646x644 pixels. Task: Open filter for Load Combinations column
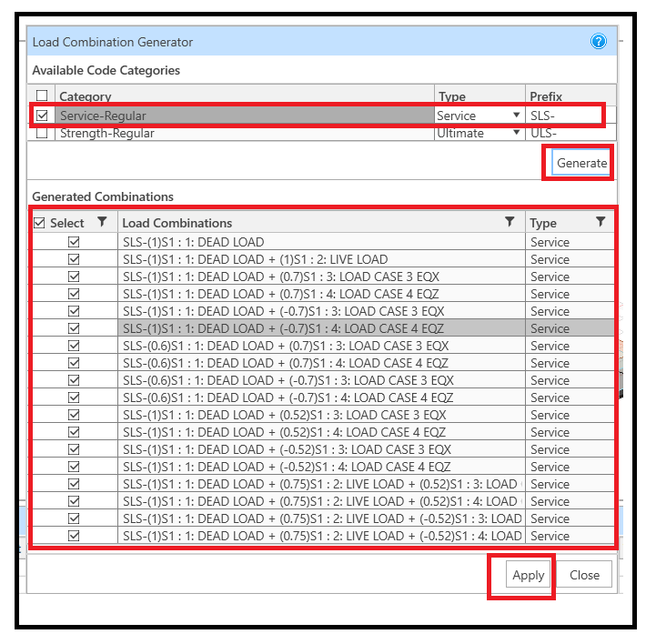pyautogui.click(x=510, y=222)
